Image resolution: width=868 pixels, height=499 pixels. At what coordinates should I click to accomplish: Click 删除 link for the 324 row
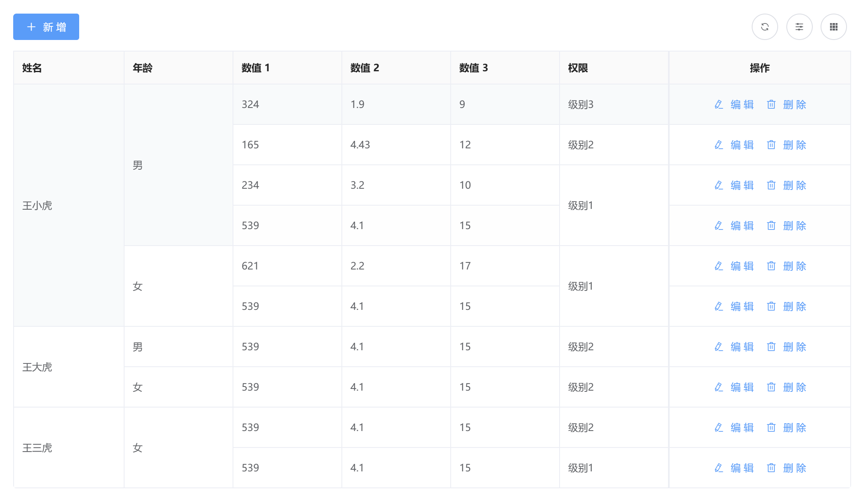pos(794,105)
